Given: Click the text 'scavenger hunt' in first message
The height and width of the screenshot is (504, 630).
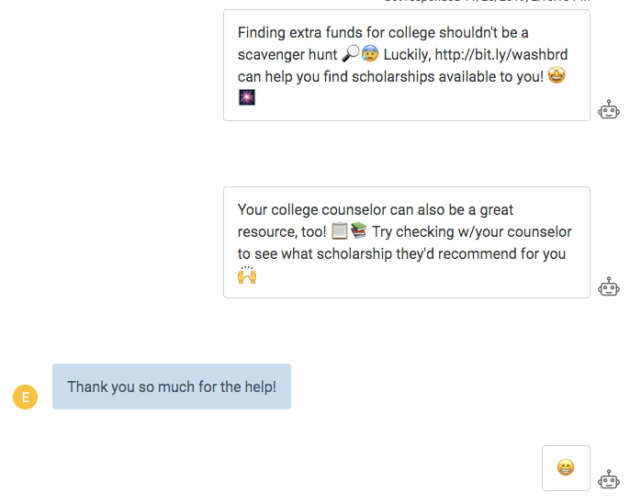Looking at the screenshot, I should point(287,55).
